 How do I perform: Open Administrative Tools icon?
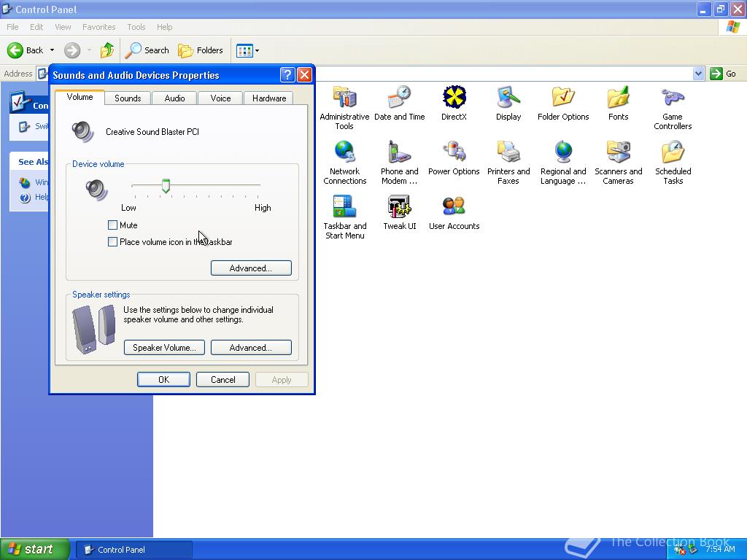coord(344,108)
